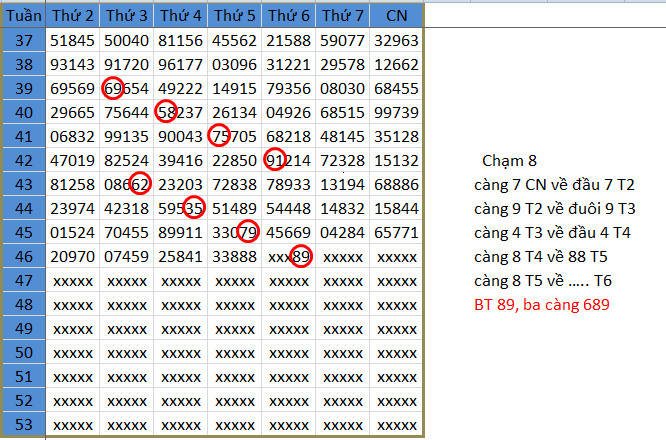Click cell with value 14832
666x440 pixels.
(342, 209)
